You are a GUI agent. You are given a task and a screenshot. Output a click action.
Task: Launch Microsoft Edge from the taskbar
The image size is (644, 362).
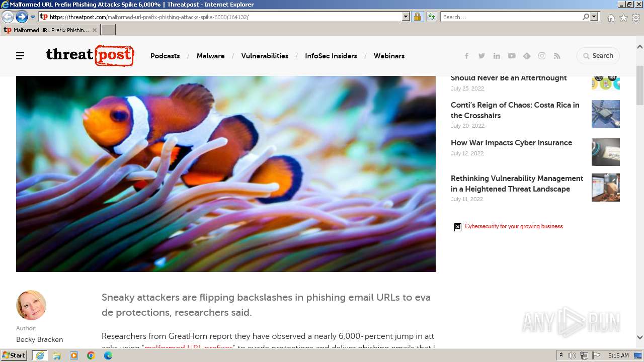pos(108,355)
